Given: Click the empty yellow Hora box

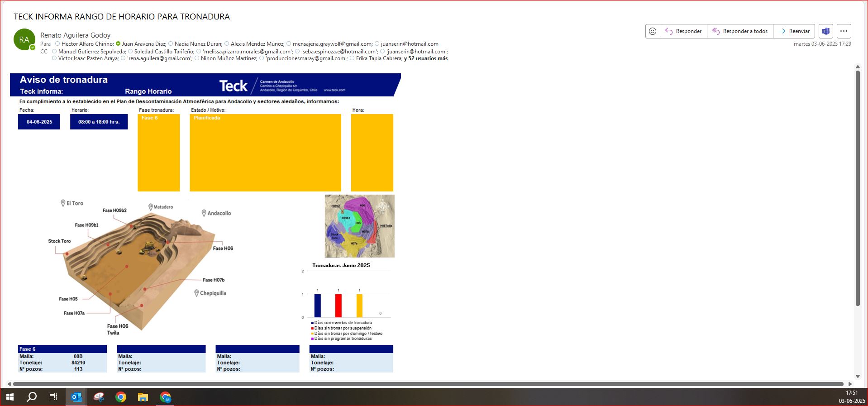Looking at the screenshot, I should 372,153.
